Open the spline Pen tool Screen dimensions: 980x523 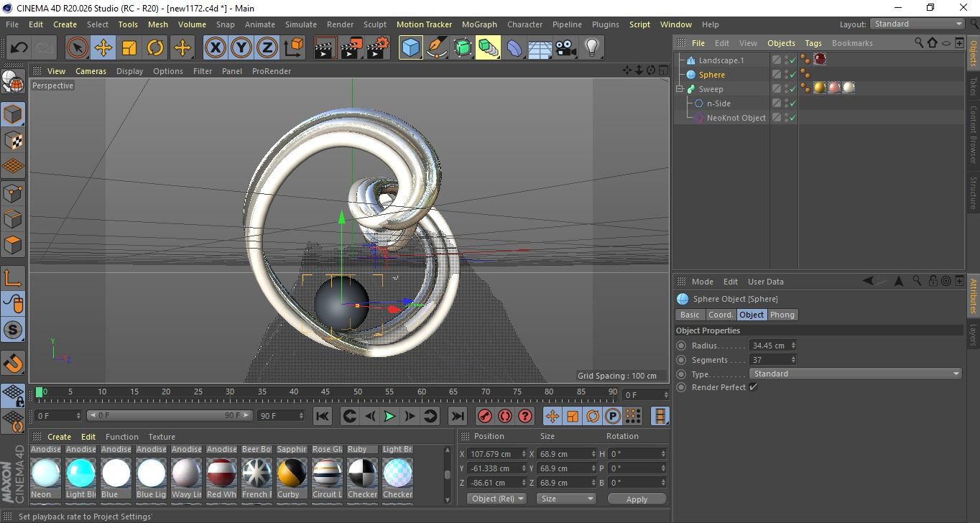click(x=437, y=48)
